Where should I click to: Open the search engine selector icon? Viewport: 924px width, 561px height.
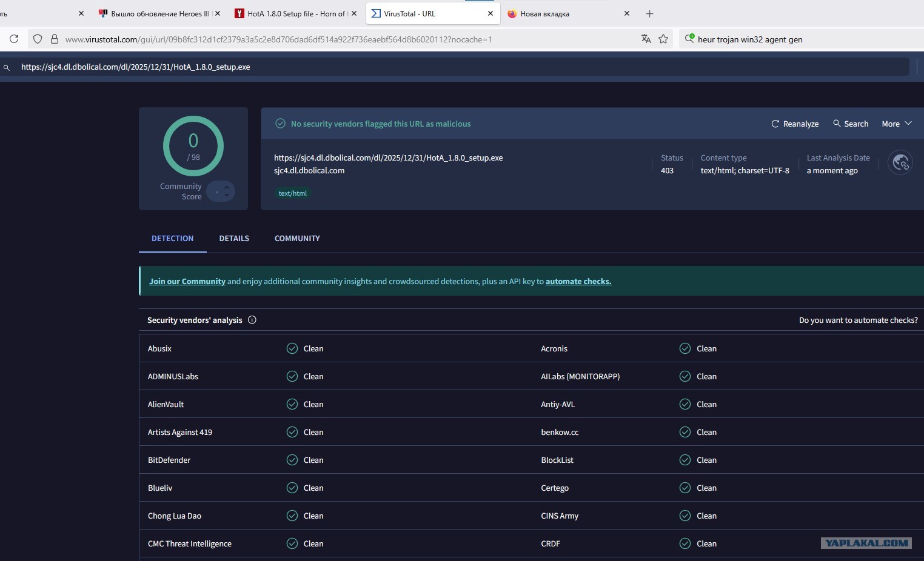(689, 39)
